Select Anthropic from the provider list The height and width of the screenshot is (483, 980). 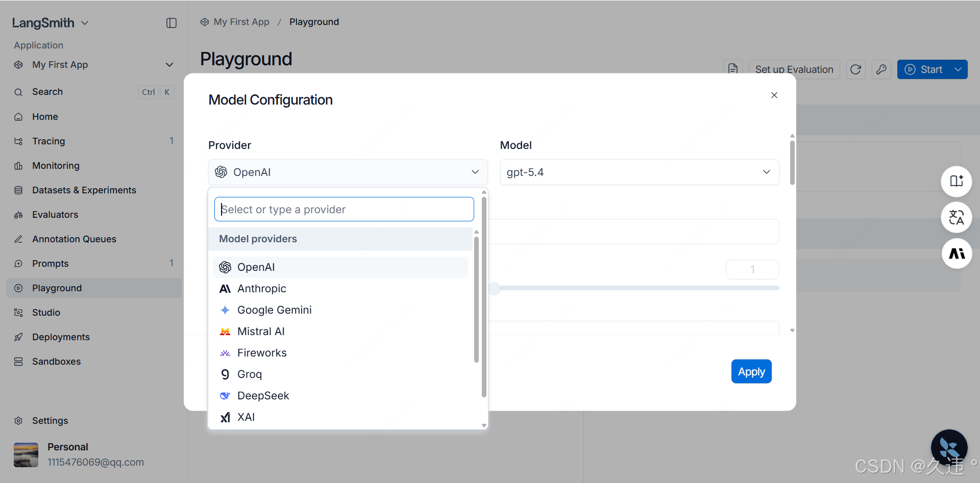[340, 289]
